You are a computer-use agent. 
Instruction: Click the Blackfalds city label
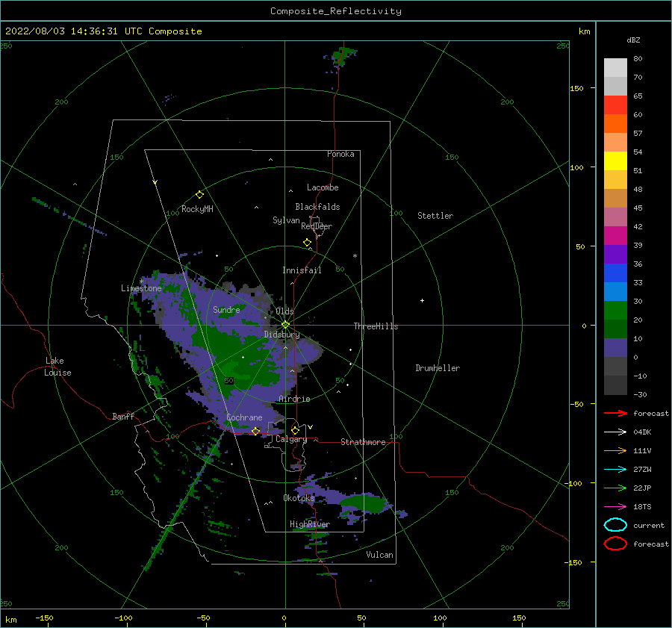click(317, 207)
